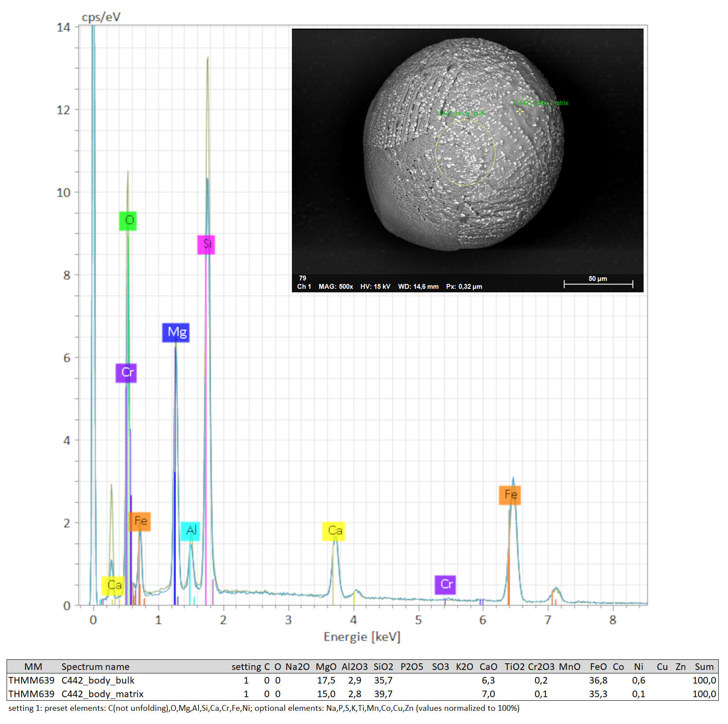The image size is (728, 724).
Task: Click the green O element label
Action: [x=128, y=221]
